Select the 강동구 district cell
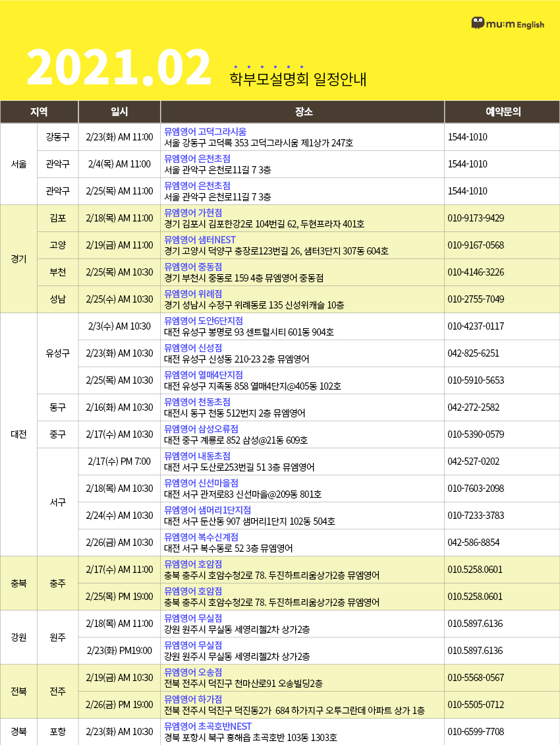The image size is (560, 745). pos(58,137)
